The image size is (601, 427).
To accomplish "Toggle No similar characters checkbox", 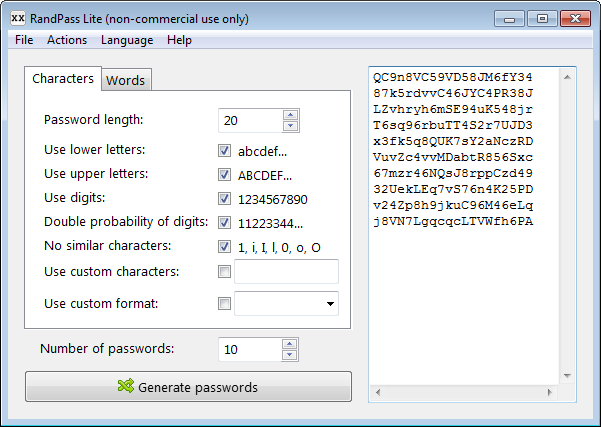I will click(x=224, y=247).
